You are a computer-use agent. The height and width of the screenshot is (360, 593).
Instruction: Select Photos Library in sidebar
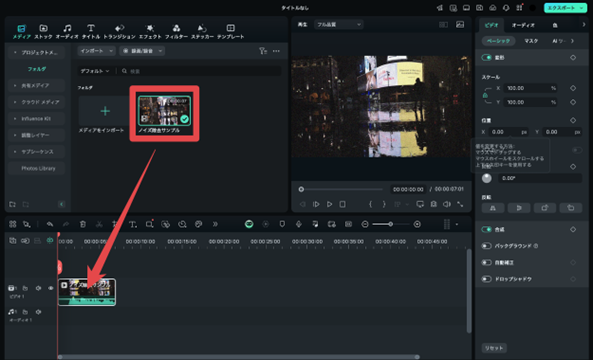click(38, 168)
